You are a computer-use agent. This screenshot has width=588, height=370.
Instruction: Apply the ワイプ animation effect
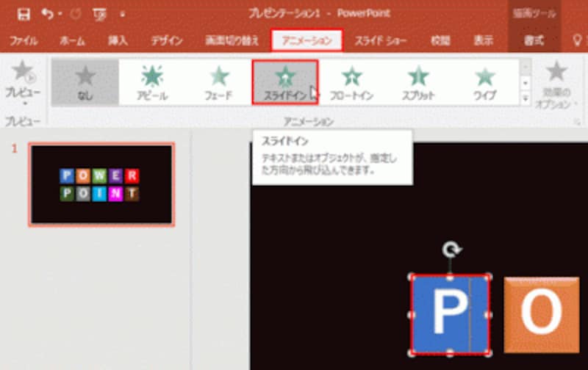click(x=485, y=82)
